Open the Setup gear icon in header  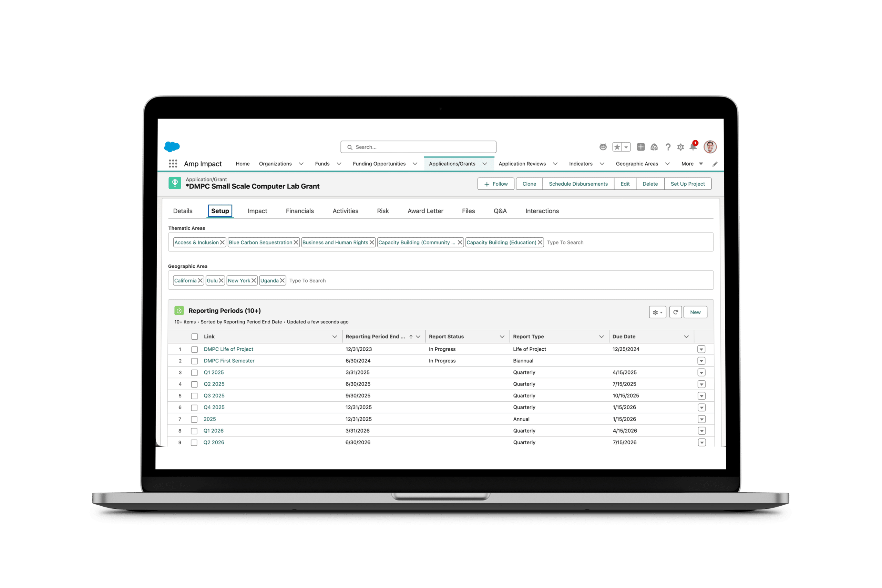(681, 147)
